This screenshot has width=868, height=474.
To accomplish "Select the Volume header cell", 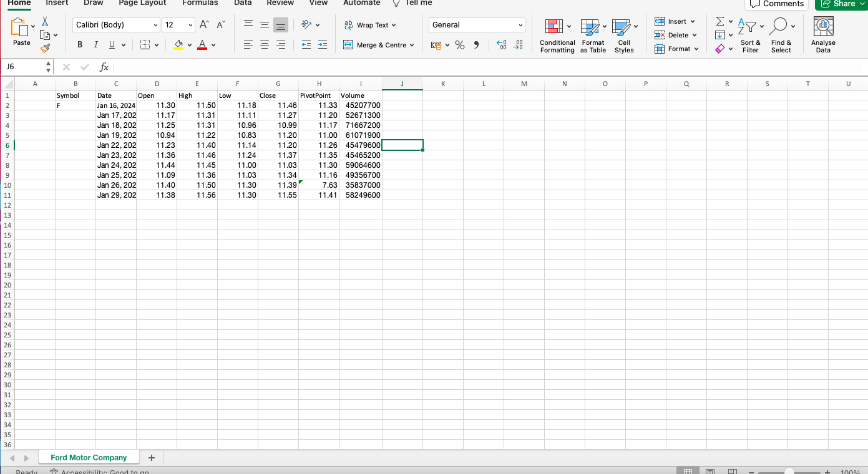I will tap(361, 95).
